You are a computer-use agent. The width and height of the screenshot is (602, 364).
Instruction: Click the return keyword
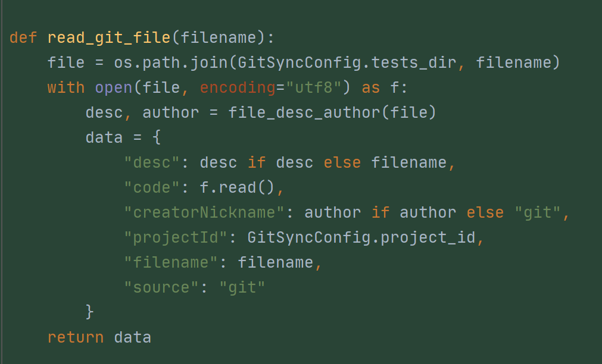76,338
